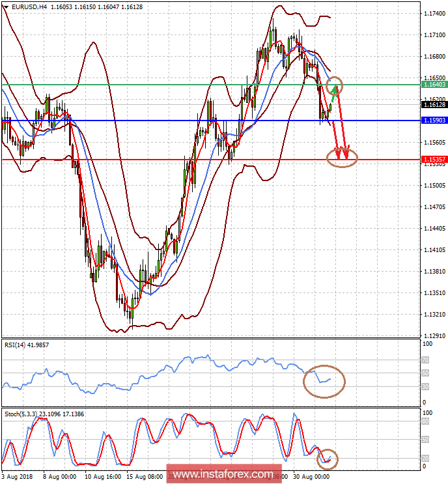Click the 1.12910 price axis value
448x484 pixels.
pos(435,336)
